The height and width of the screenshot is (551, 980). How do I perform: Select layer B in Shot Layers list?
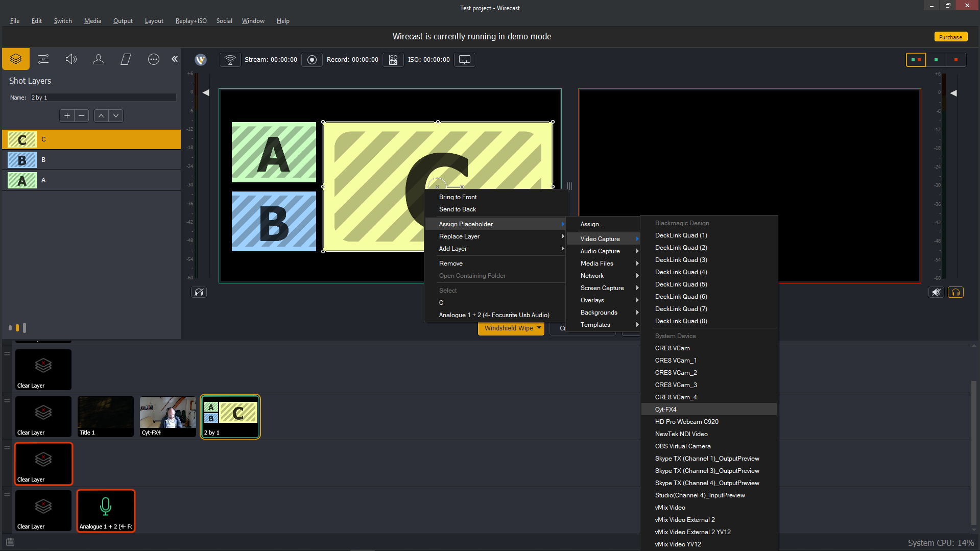(x=91, y=160)
